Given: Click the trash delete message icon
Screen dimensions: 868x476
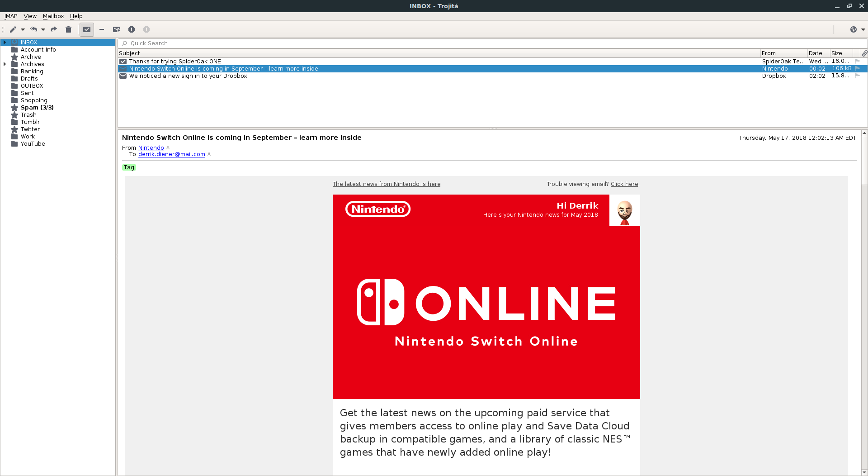Looking at the screenshot, I should tap(68, 29).
